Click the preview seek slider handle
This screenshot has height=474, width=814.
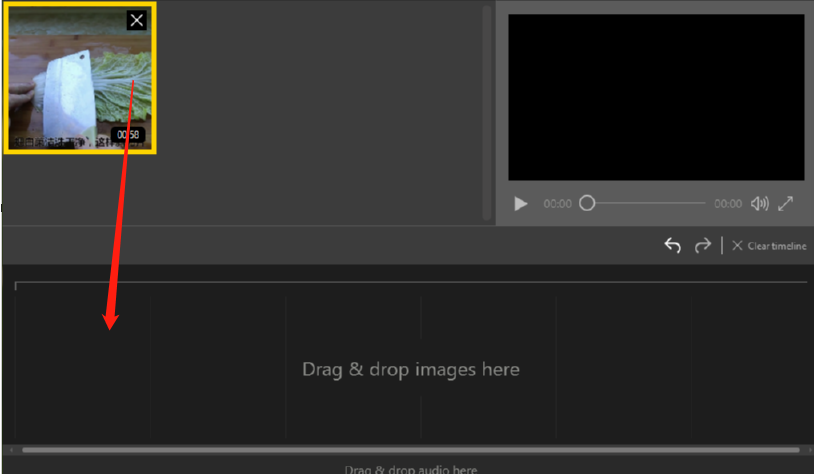tap(587, 203)
